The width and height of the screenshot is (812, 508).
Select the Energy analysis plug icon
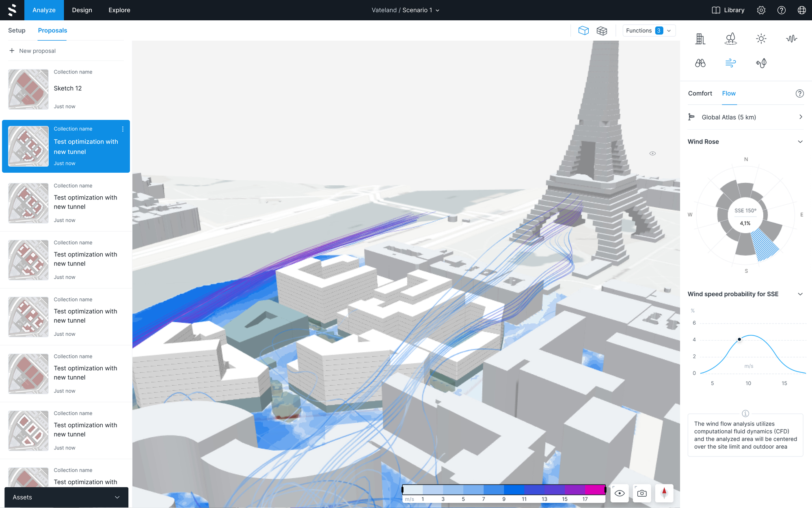click(x=762, y=63)
